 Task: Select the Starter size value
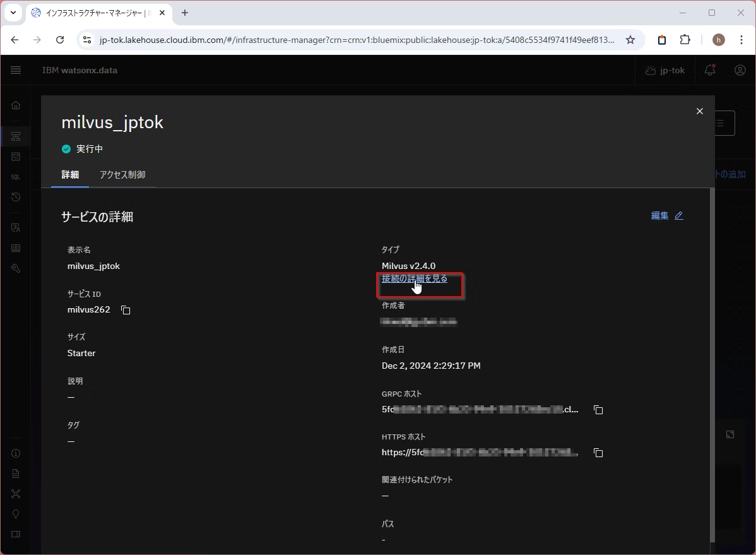pos(81,354)
